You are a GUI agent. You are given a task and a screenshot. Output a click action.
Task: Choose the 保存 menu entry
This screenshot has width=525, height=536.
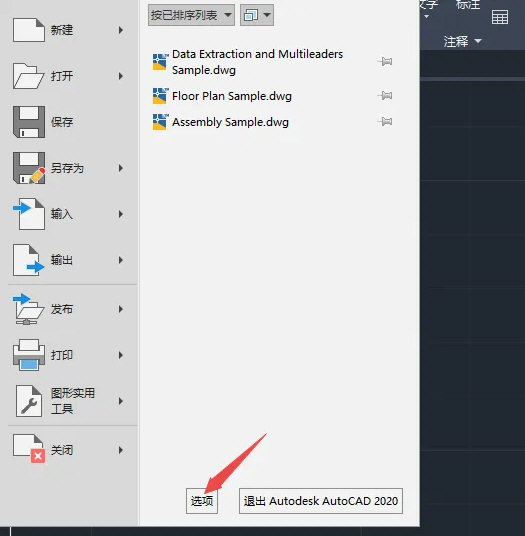tap(69, 122)
